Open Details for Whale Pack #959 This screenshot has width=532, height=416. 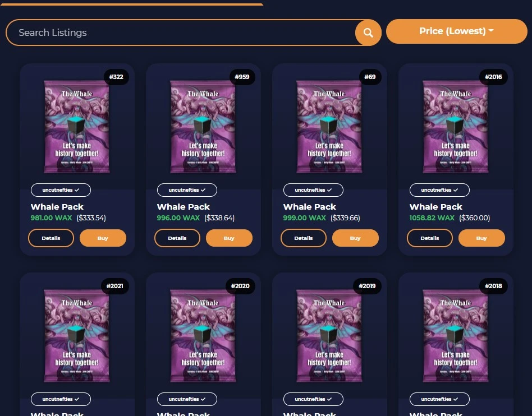pos(177,238)
